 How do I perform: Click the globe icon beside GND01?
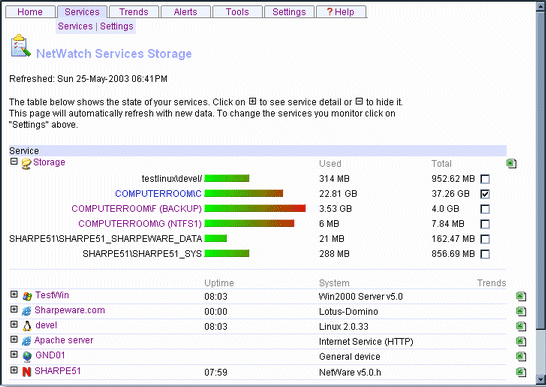click(27, 356)
